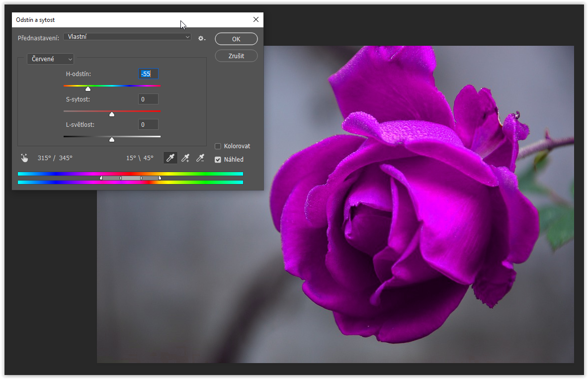The width and height of the screenshot is (588, 379).
Task: Uncheck the Náhled preview checkbox
Action: pos(218,160)
